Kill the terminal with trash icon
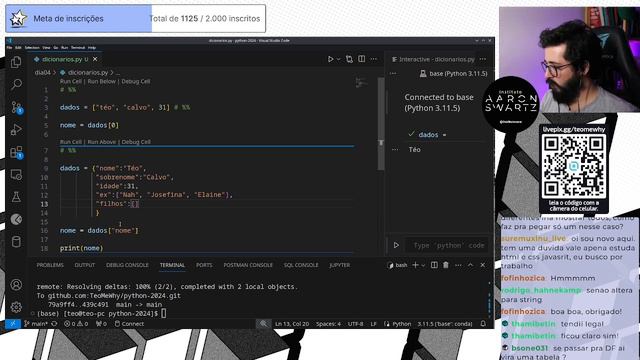The width and height of the screenshot is (640, 360). pyautogui.click(x=446, y=265)
